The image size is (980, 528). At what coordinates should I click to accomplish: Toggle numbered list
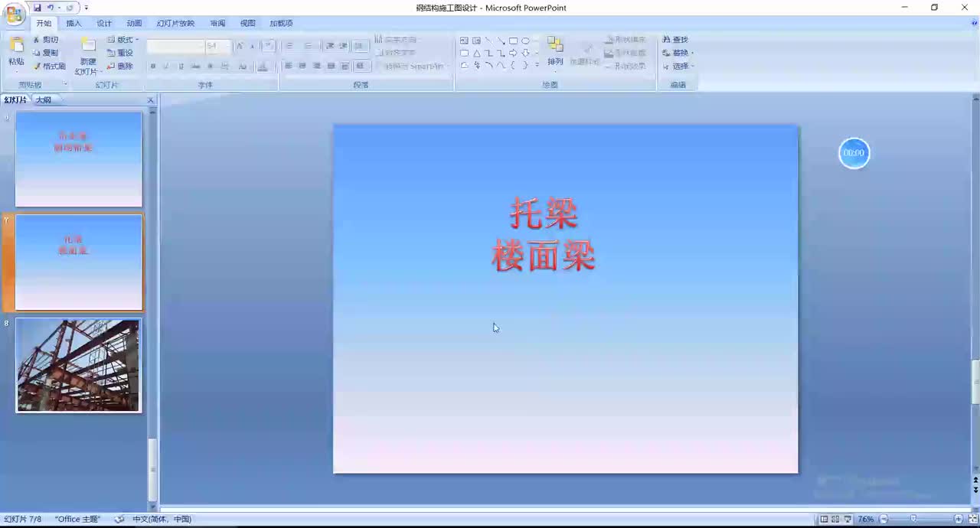(309, 47)
